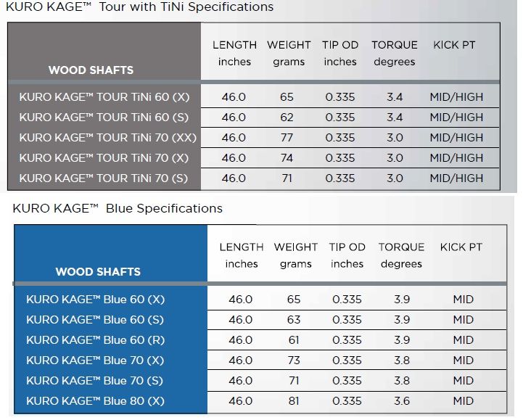523x420 pixels.
Task: Click the weight 61 for Blue 60 (R)
Action: 294,340
